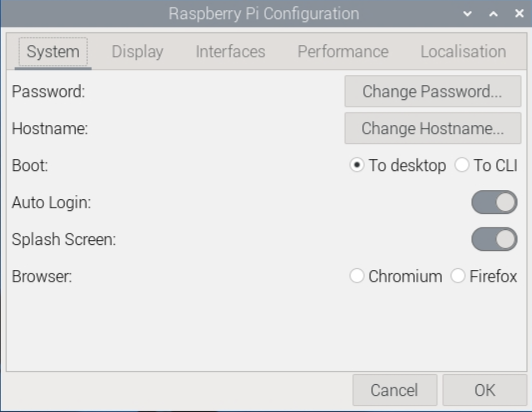Confirm settings with the OK button

click(x=484, y=390)
